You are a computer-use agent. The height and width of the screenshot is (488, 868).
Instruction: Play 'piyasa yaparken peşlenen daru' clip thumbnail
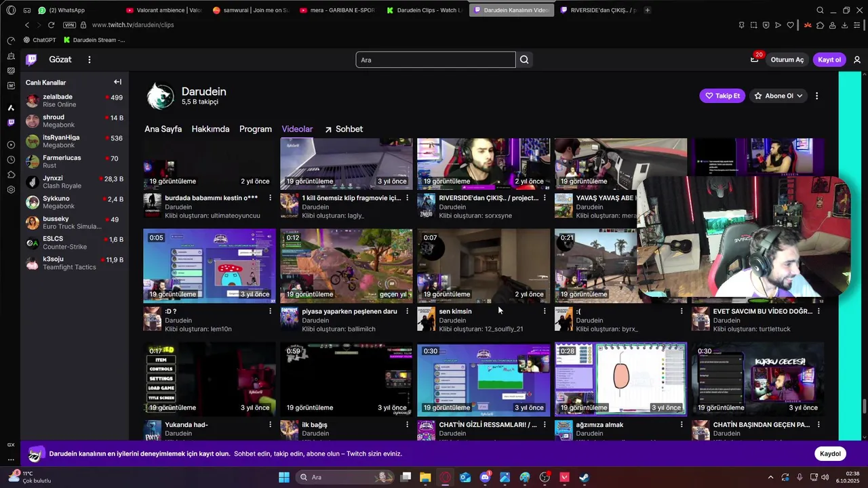click(346, 266)
